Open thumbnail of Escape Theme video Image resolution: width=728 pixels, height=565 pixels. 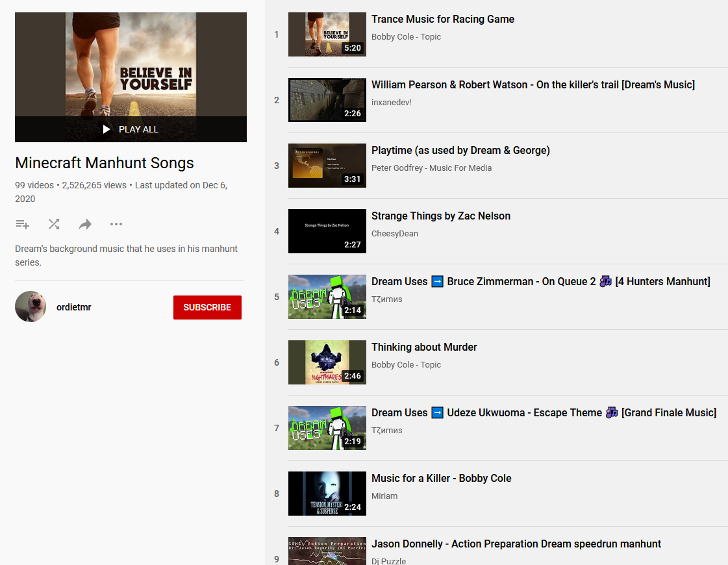pos(327,428)
